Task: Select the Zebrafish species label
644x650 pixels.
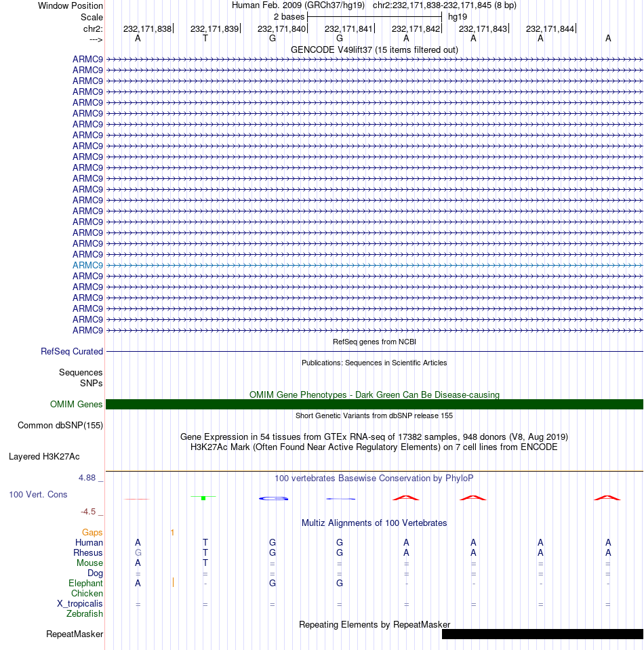Action: 85,614
